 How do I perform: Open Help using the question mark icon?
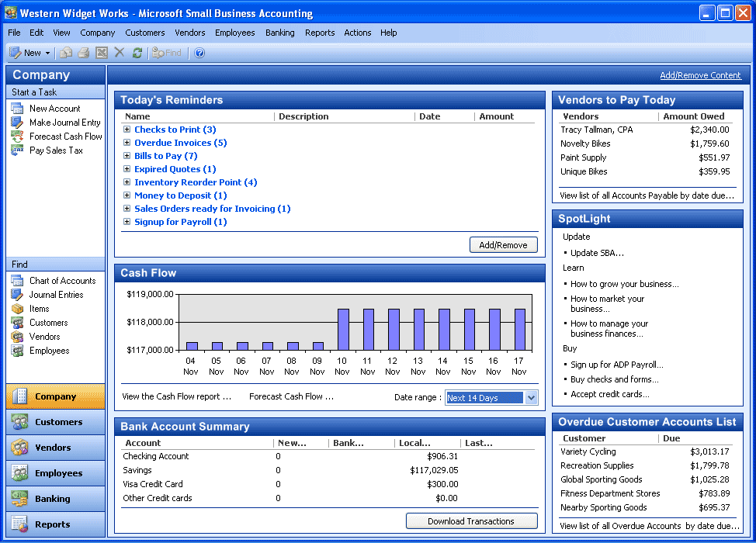199,53
